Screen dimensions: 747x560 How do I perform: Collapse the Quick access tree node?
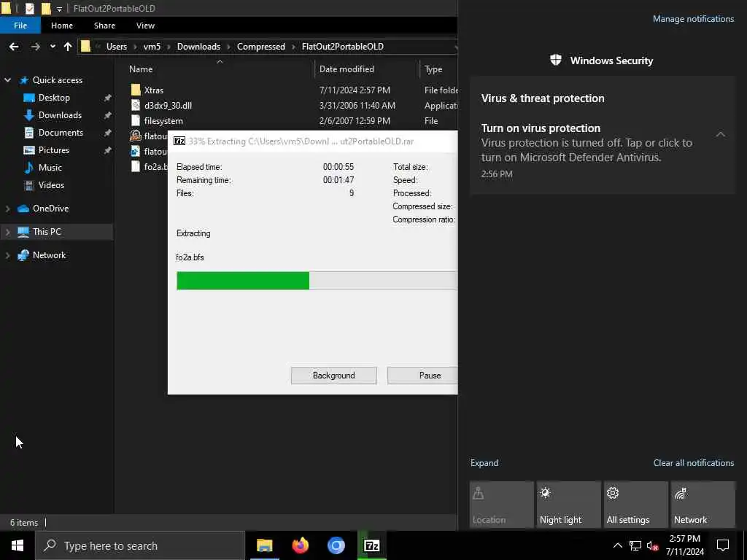pos(7,80)
